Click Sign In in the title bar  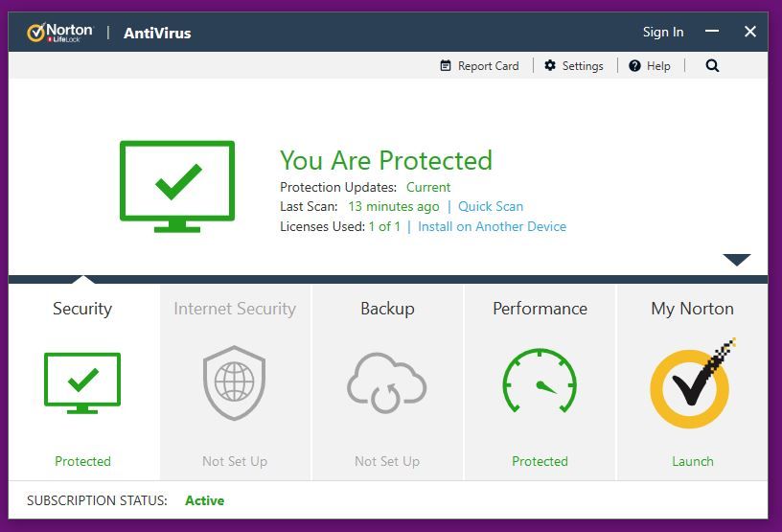(x=663, y=33)
